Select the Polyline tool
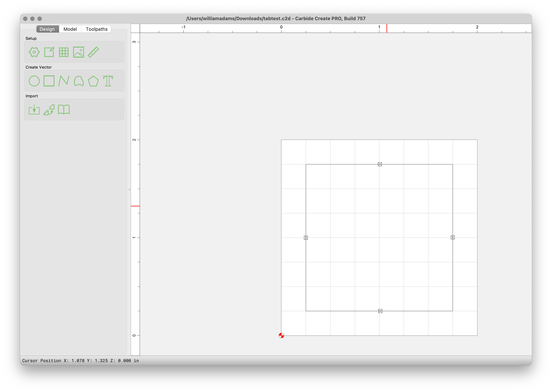This screenshot has height=392, width=552. coord(64,81)
